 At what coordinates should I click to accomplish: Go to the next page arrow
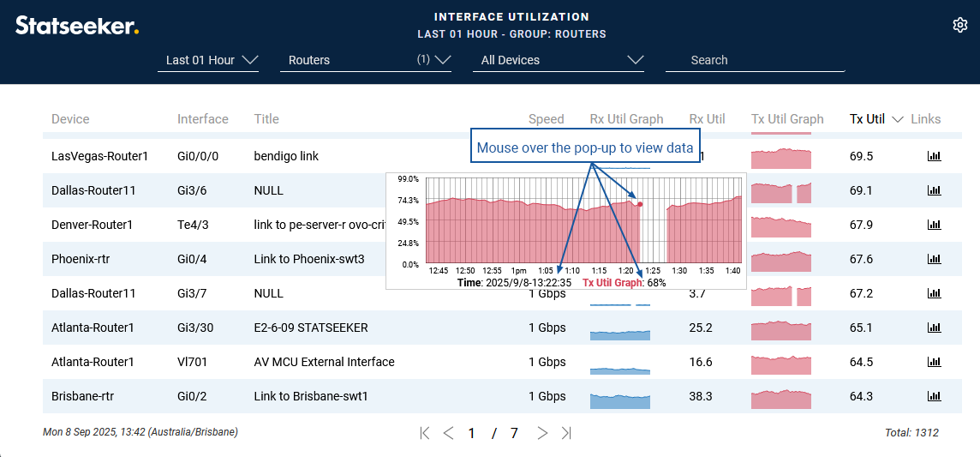point(541,433)
